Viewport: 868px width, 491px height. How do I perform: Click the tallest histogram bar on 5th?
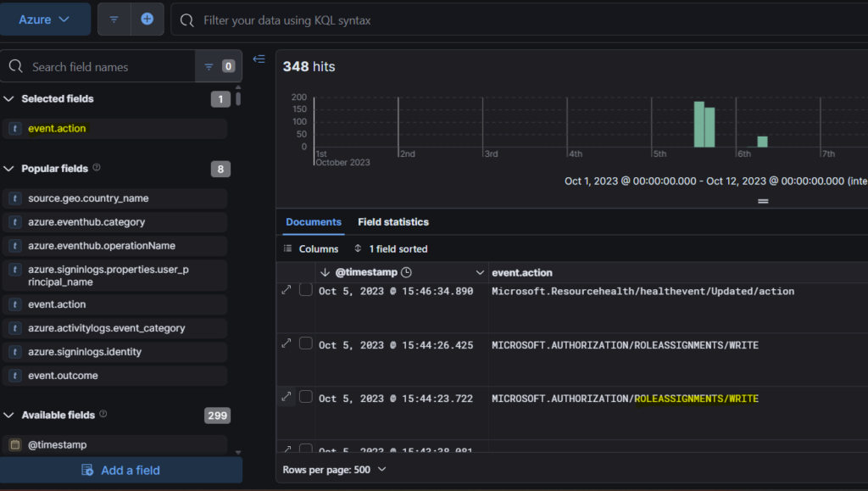point(698,125)
